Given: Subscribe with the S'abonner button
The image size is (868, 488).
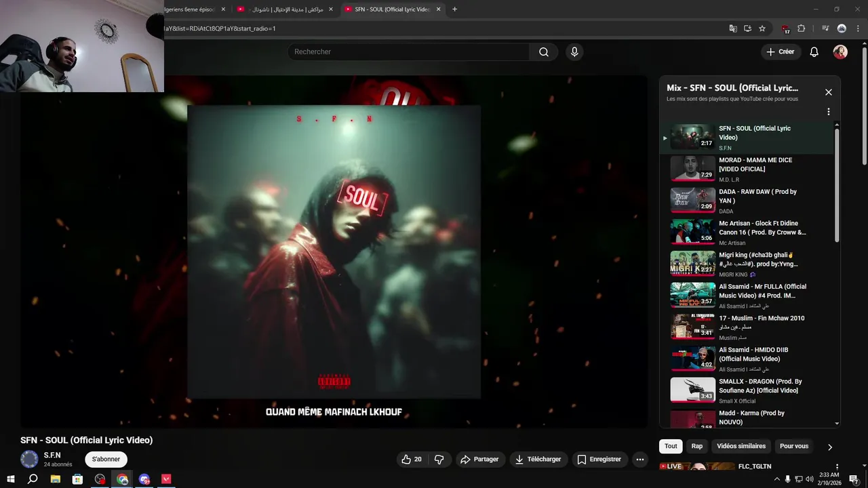Looking at the screenshot, I should pyautogui.click(x=106, y=460).
